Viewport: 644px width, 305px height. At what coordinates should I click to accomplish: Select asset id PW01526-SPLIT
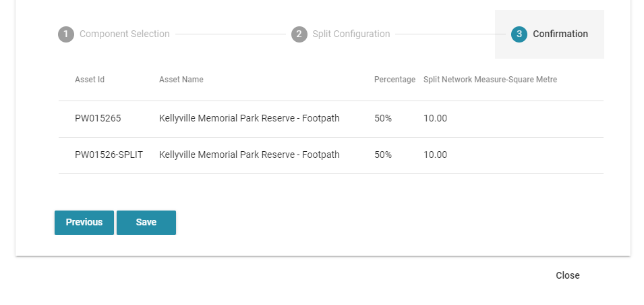(x=109, y=155)
